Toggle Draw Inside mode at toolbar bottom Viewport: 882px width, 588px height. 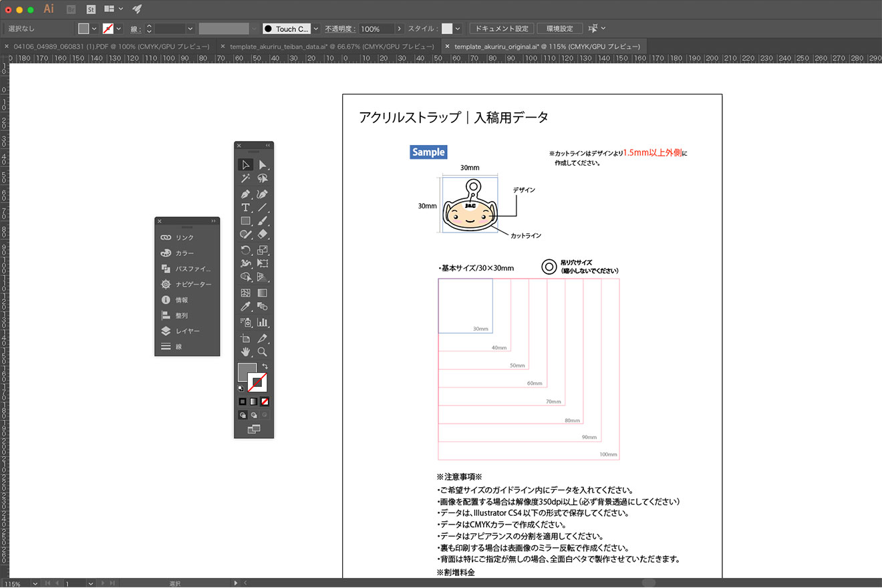pyautogui.click(x=266, y=415)
